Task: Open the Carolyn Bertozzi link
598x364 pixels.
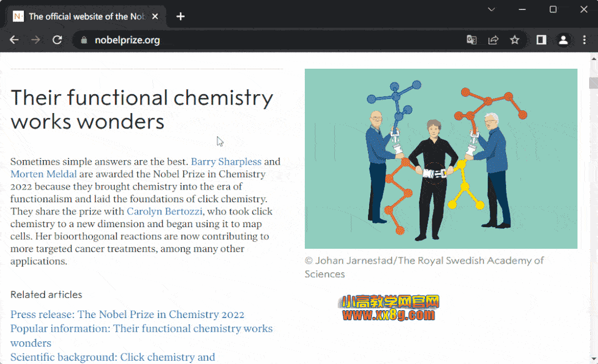Action: (165, 212)
